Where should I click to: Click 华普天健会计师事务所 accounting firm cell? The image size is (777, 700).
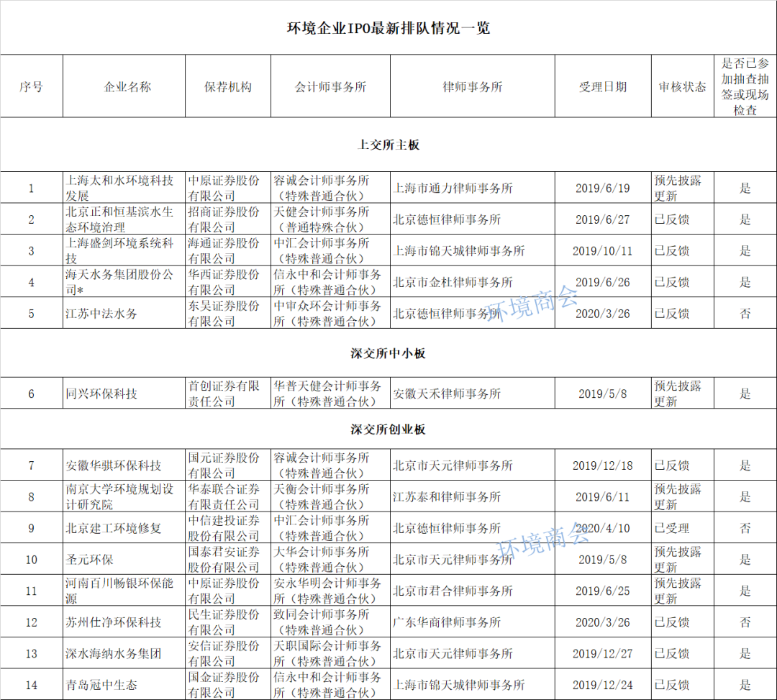pyautogui.click(x=330, y=394)
